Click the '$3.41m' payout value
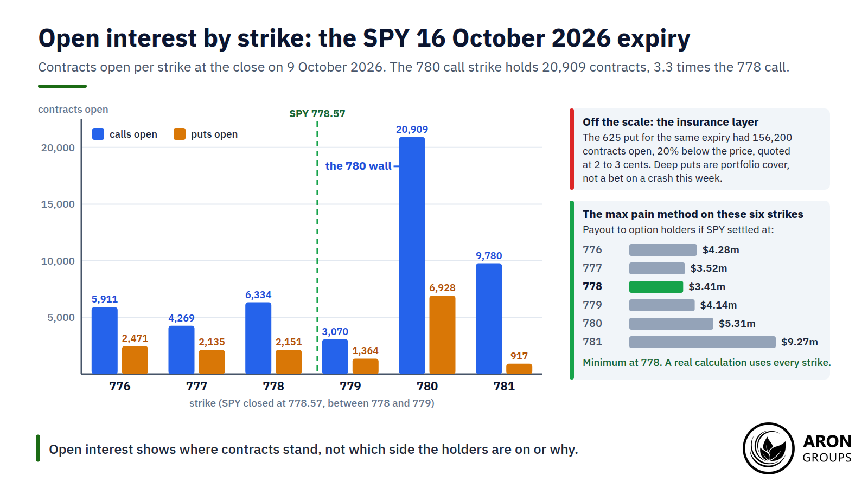 (x=707, y=287)
